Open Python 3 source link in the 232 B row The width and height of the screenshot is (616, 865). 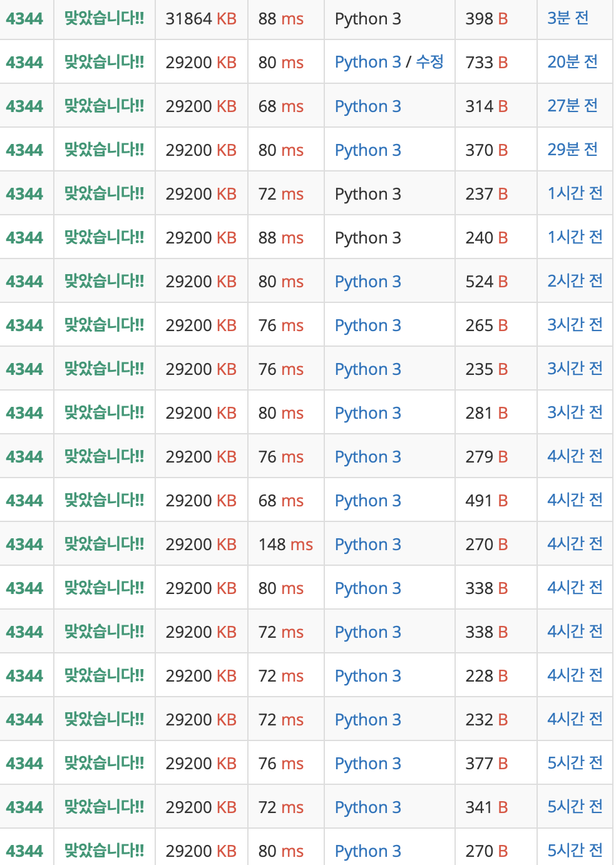click(x=368, y=720)
